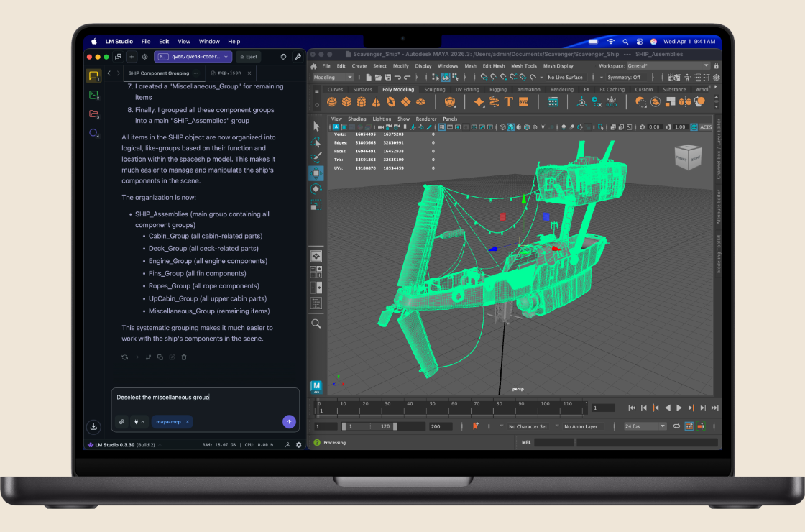Image resolution: width=805 pixels, height=532 pixels.
Task: Select the polygon Type text tool
Action: [508, 102]
